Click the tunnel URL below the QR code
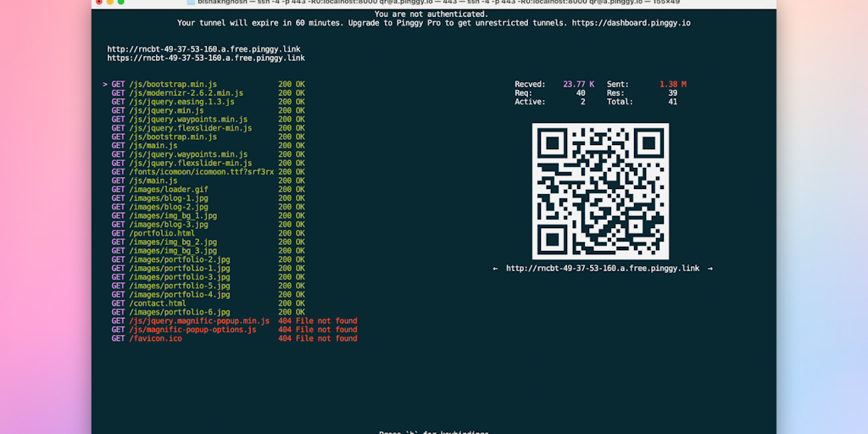 [x=603, y=269]
